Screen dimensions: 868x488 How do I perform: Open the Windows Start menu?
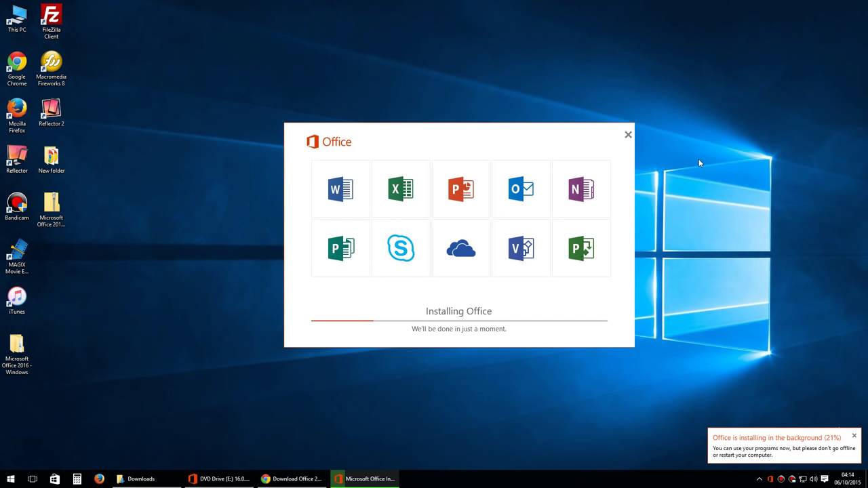click(x=10, y=479)
